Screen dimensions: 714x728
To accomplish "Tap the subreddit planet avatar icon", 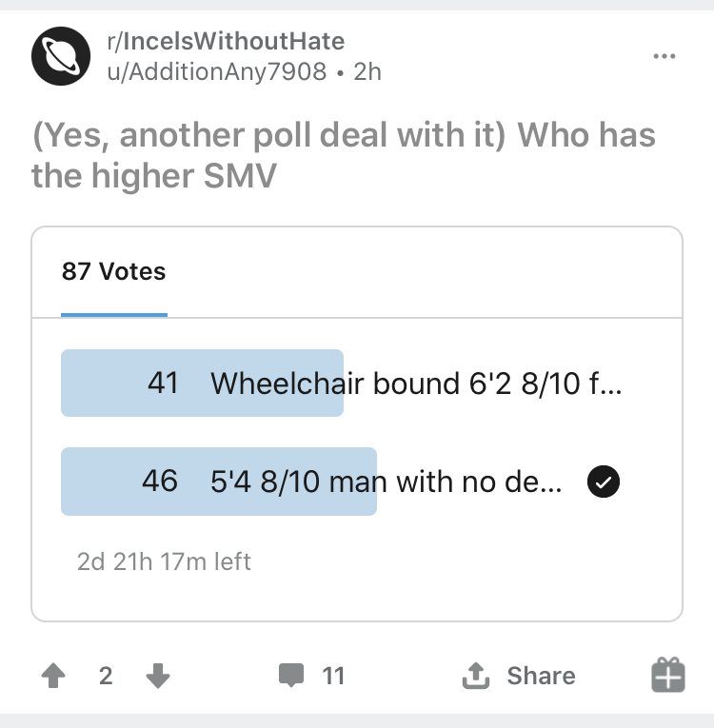I will tap(61, 56).
